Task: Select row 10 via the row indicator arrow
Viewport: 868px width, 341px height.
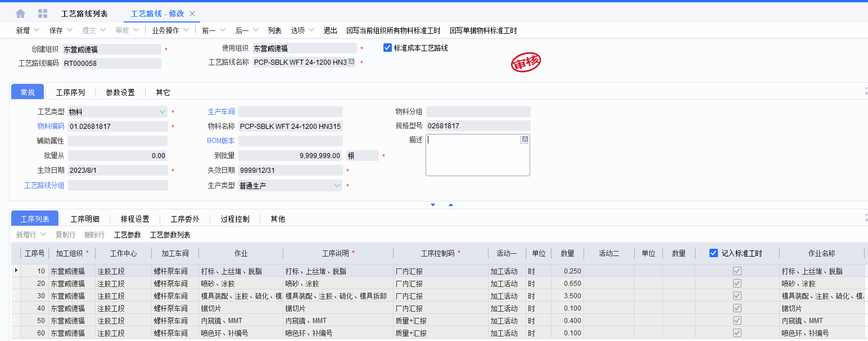Action: pyautogui.click(x=16, y=271)
